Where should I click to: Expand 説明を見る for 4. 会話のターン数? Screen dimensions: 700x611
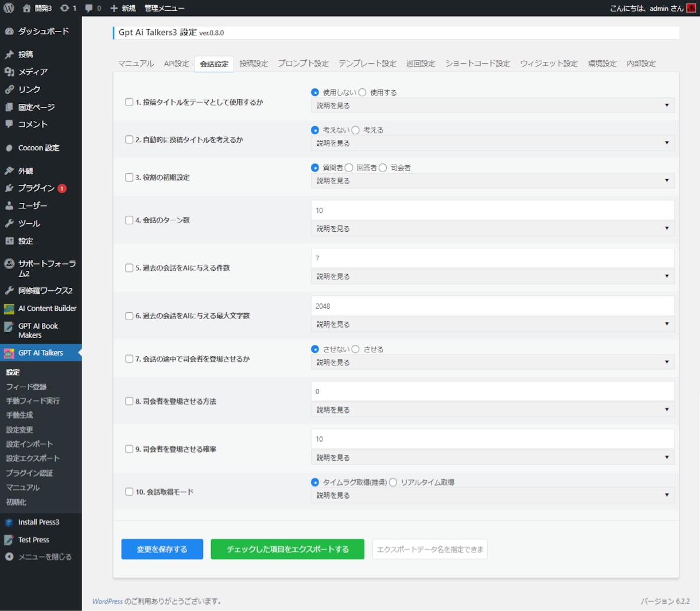coord(492,228)
